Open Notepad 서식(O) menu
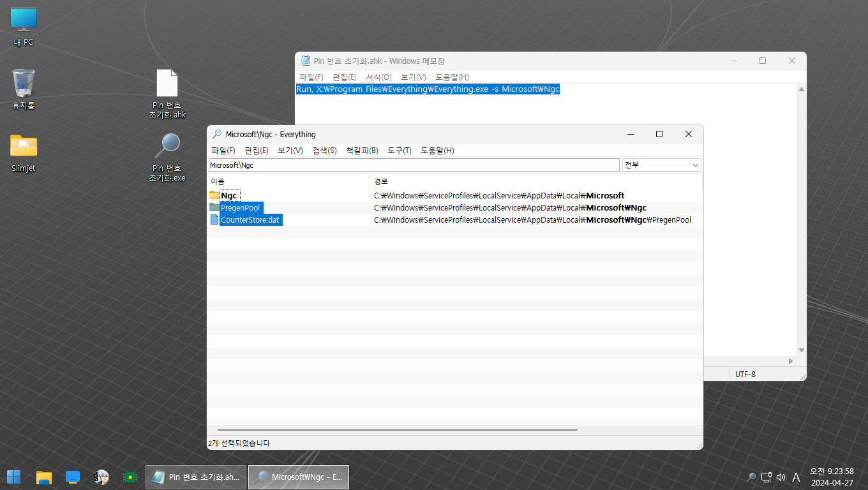868x490 pixels. 378,77
